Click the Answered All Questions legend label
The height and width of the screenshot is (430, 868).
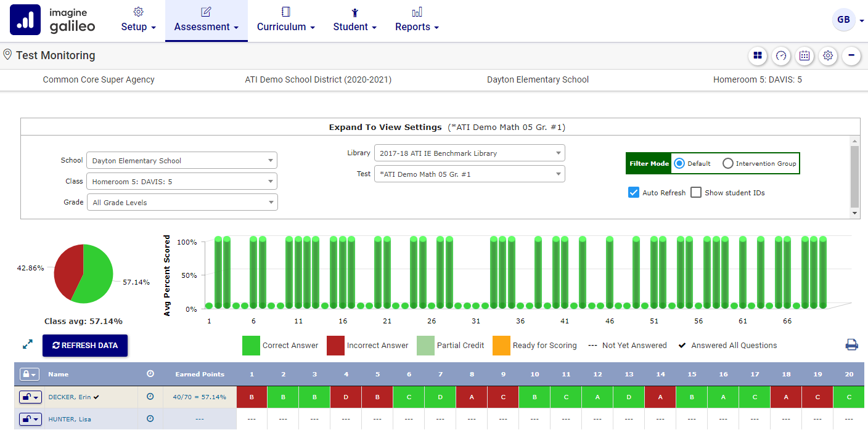tap(734, 345)
